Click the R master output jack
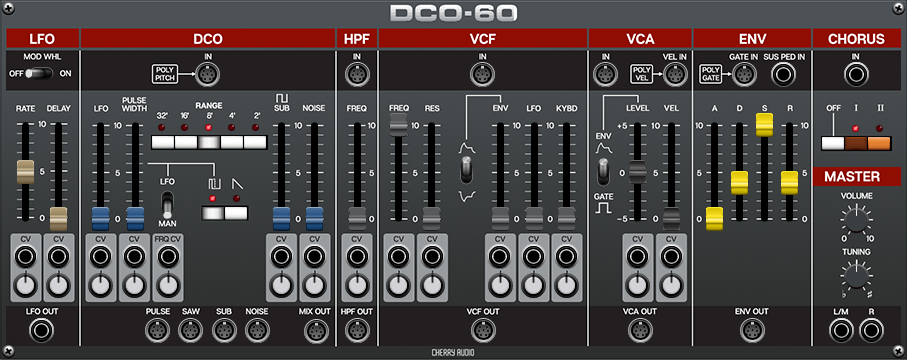The image size is (907, 360). (x=871, y=331)
